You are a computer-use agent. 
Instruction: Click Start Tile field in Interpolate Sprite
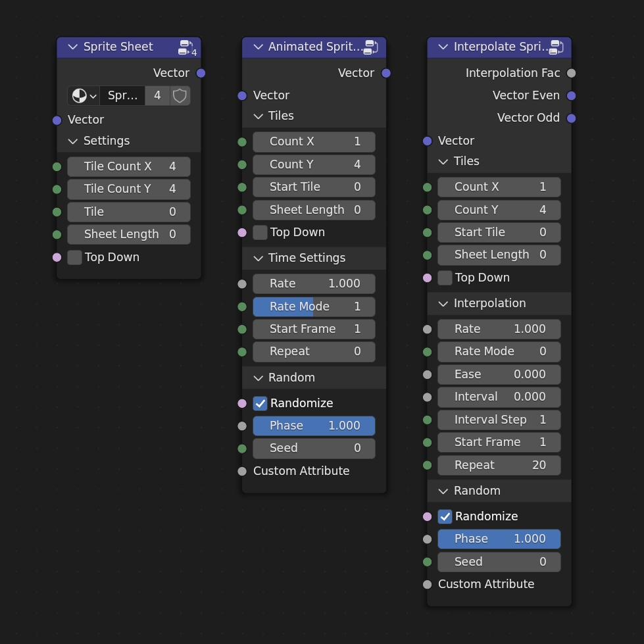click(499, 232)
